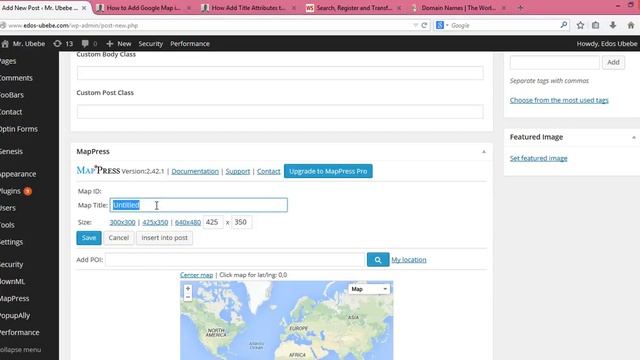Click the Cancel button
The width and height of the screenshot is (640, 360).
(x=119, y=238)
